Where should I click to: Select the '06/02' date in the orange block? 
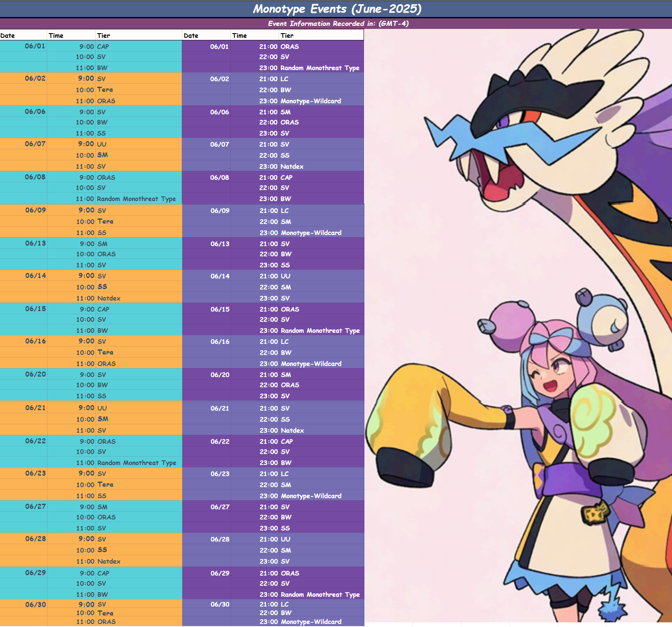[x=35, y=78]
